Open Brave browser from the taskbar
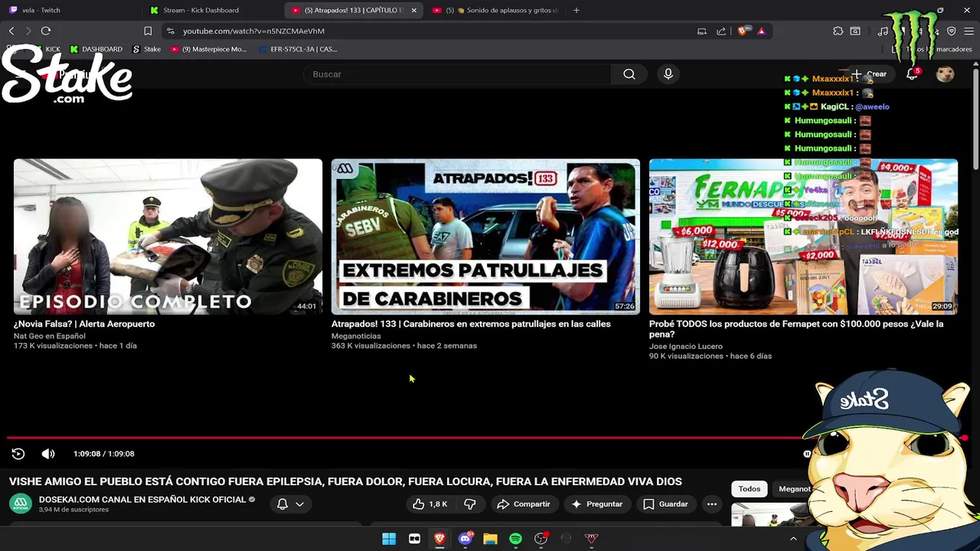 coord(439,539)
